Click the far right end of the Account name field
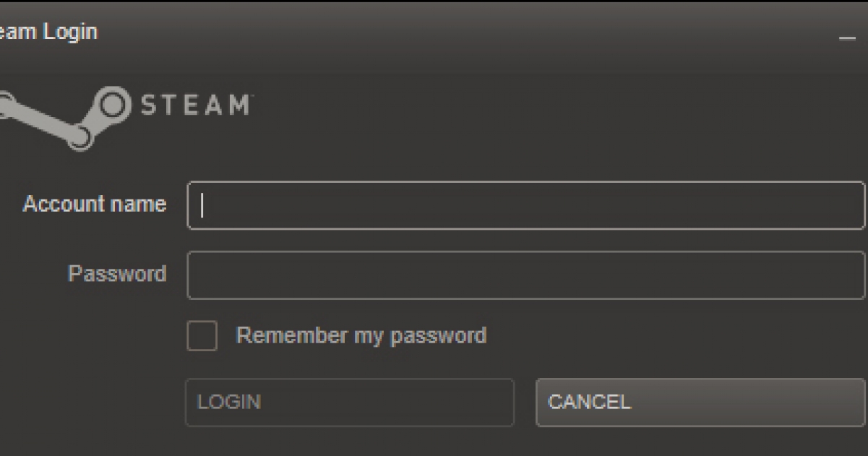The image size is (868, 456). tap(853, 205)
